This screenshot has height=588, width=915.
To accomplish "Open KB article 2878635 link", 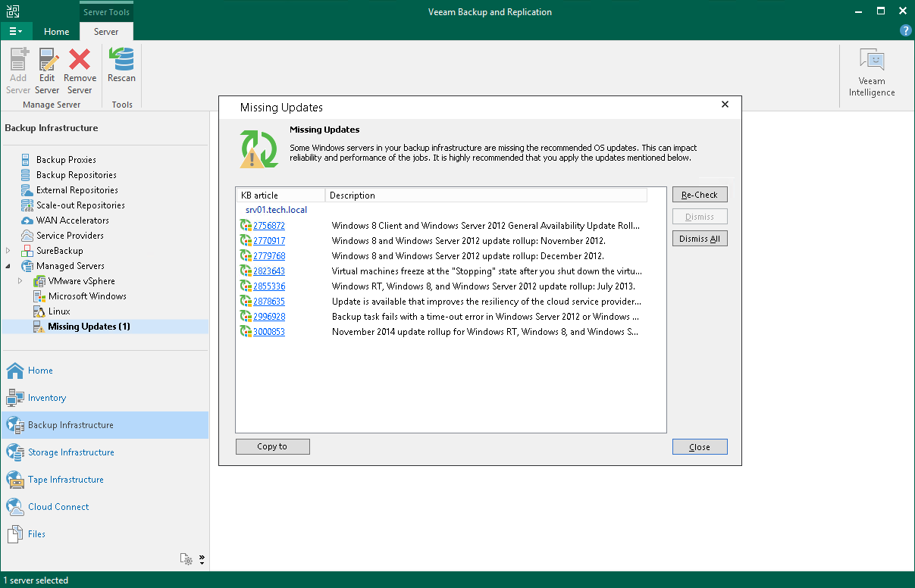I will pos(269,302).
